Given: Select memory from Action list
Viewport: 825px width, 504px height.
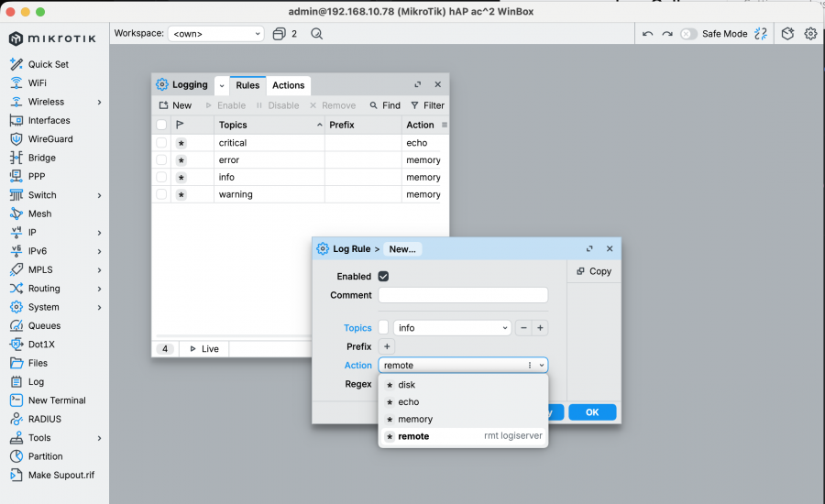Looking at the screenshot, I should click(x=463, y=420).
